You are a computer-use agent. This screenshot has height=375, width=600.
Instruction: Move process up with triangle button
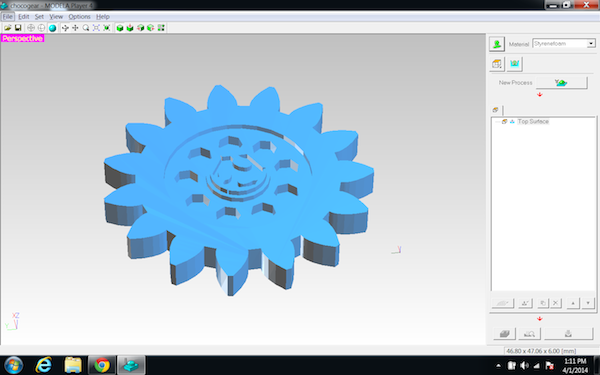pos(573,303)
